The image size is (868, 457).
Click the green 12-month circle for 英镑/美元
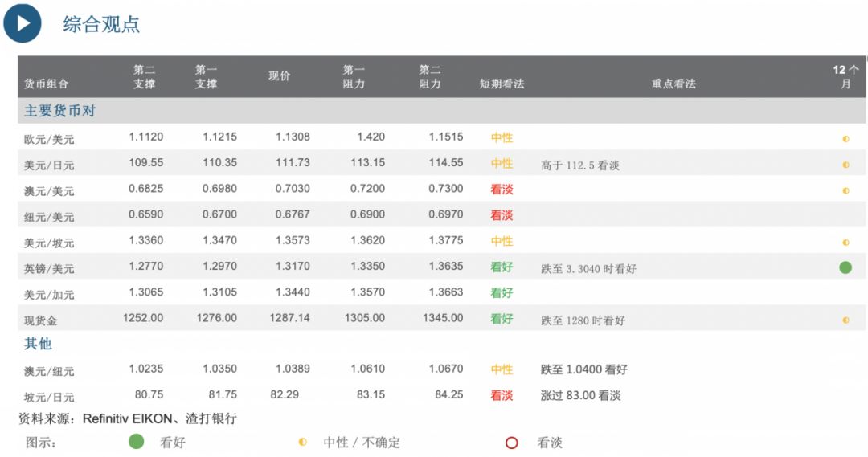(x=845, y=267)
